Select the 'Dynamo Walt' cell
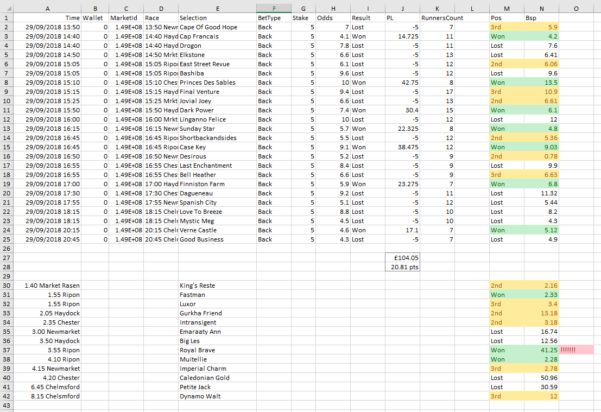Viewport: 601px width, 412px height. tap(217, 396)
